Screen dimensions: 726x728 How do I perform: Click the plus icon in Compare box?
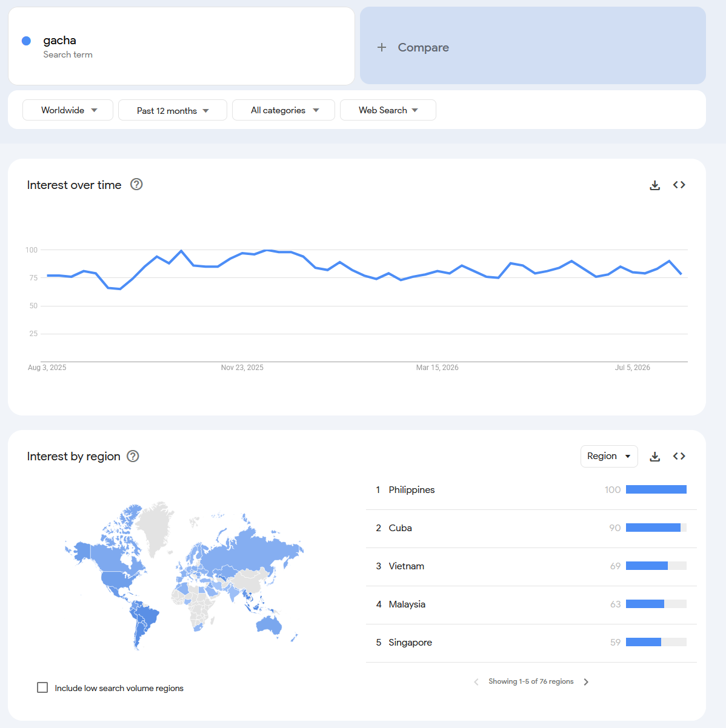tap(382, 47)
